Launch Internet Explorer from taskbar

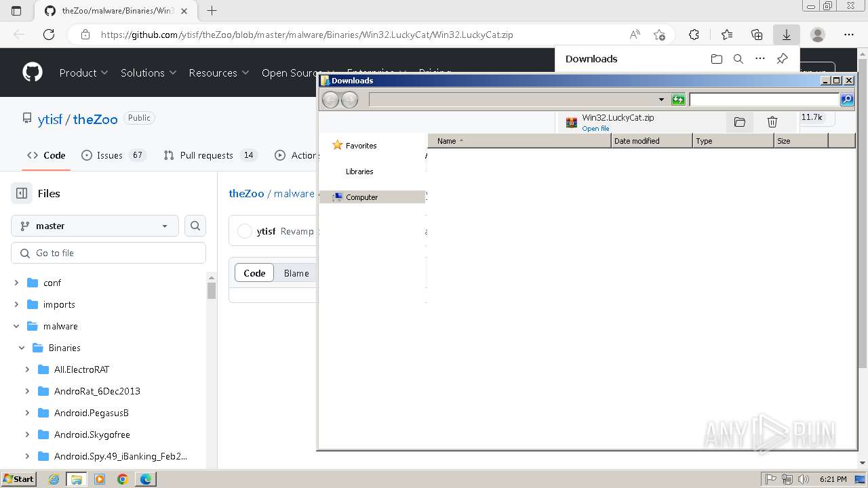pyautogui.click(x=54, y=479)
